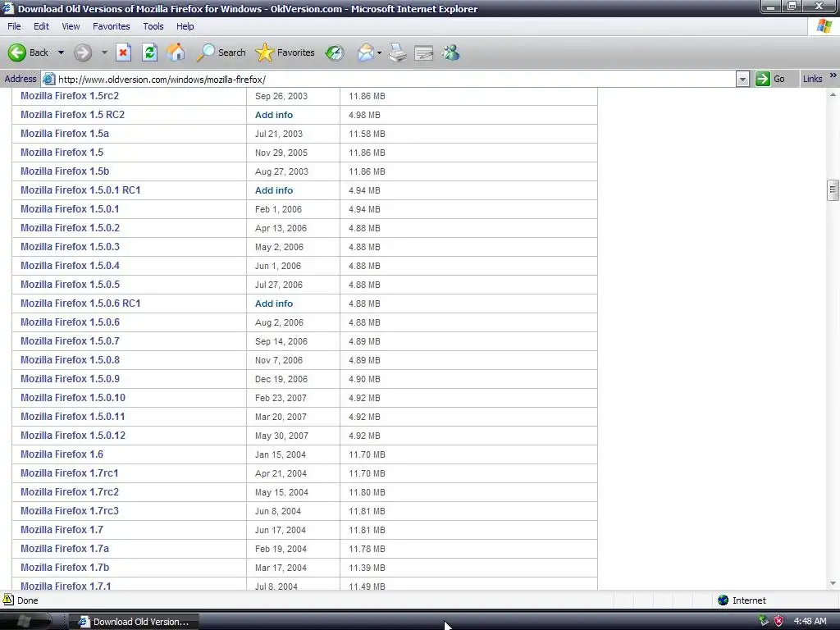
Task: Click the vertical scrollbar thumb
Action: [x=833, y=189]
